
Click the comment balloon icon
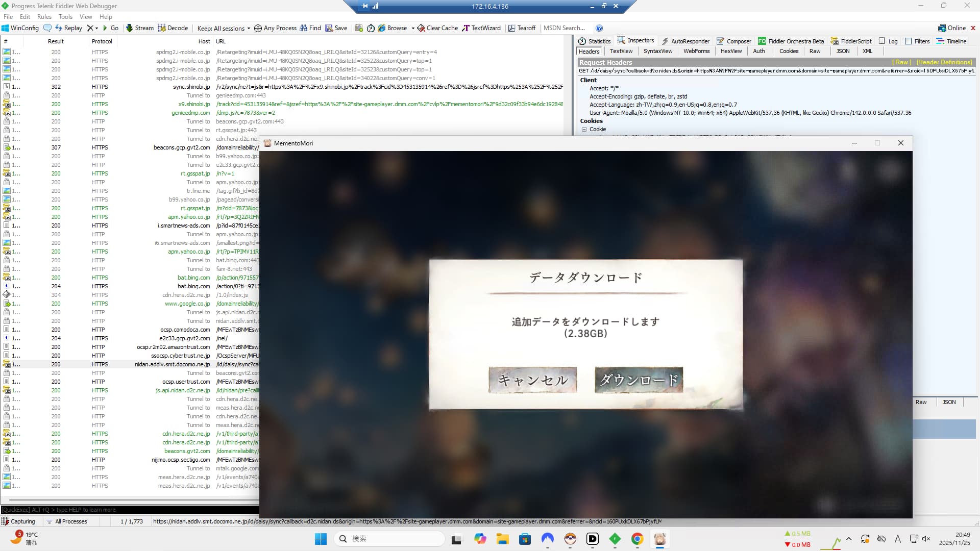point(47,28)
